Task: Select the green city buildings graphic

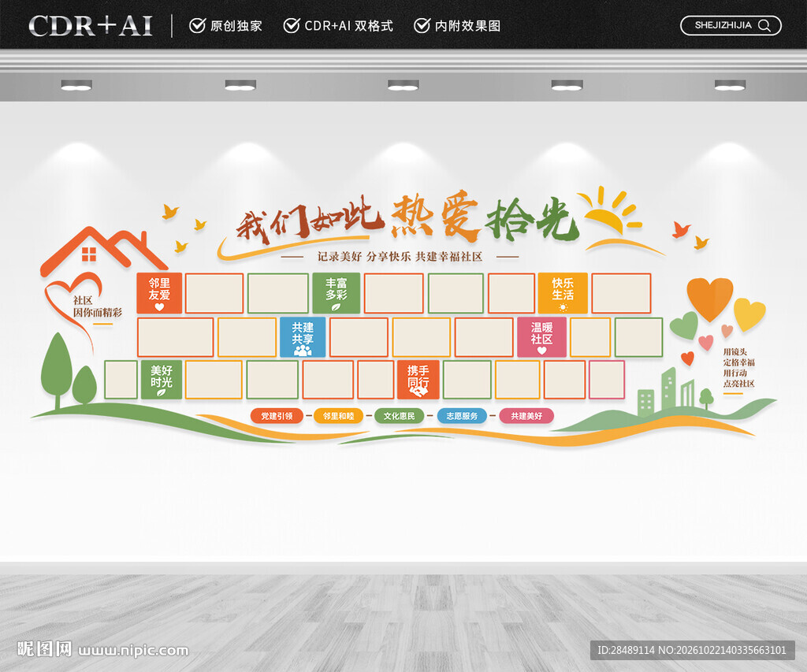Action: tap(667, 391)
